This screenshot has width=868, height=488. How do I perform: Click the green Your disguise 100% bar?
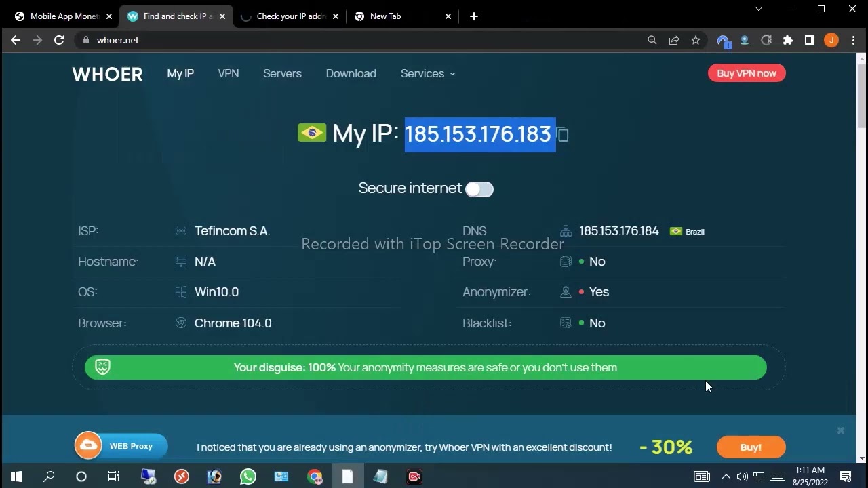[x=426, y=367]
